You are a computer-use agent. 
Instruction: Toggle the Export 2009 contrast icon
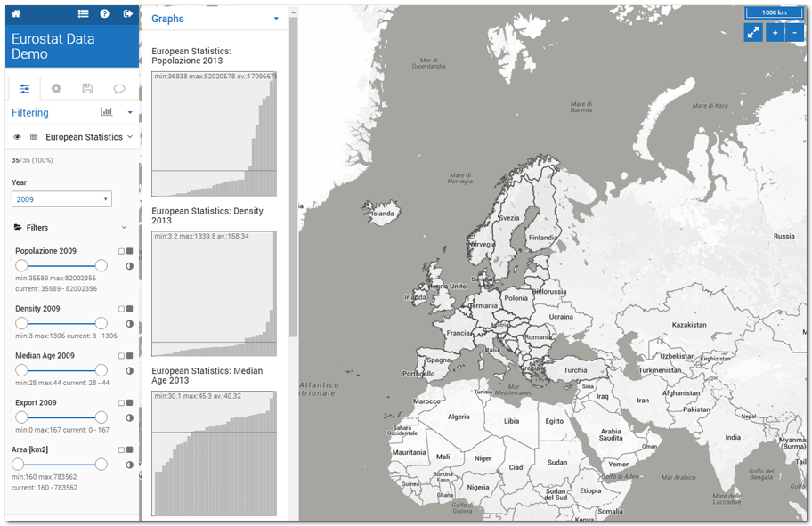pyautogui.click(x=129, y=417)
